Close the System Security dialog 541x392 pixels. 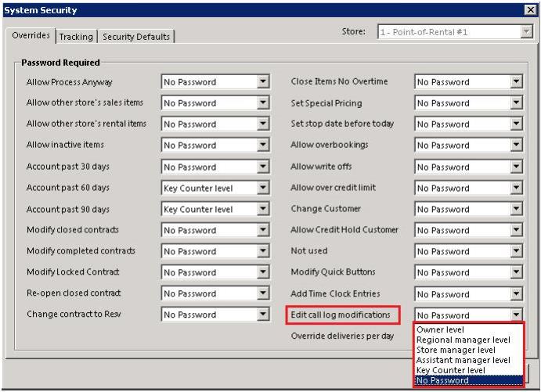pyautogui.click(x=530, y=9)
